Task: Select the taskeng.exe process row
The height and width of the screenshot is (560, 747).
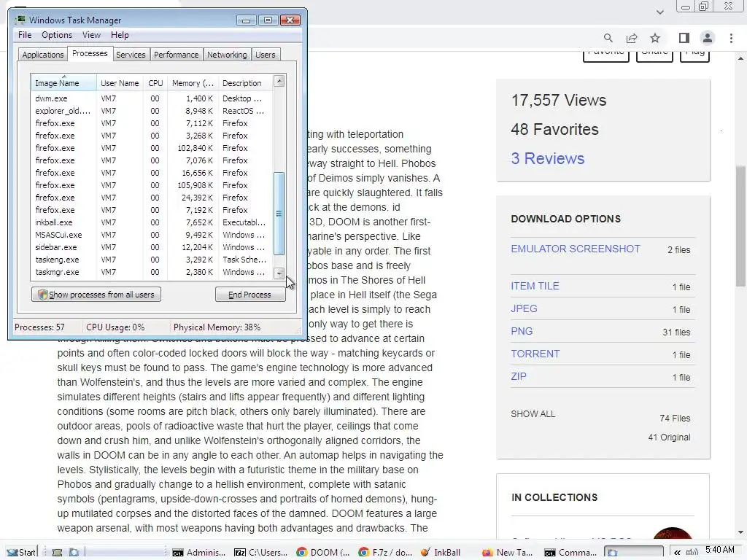Action: pos(152,260)
